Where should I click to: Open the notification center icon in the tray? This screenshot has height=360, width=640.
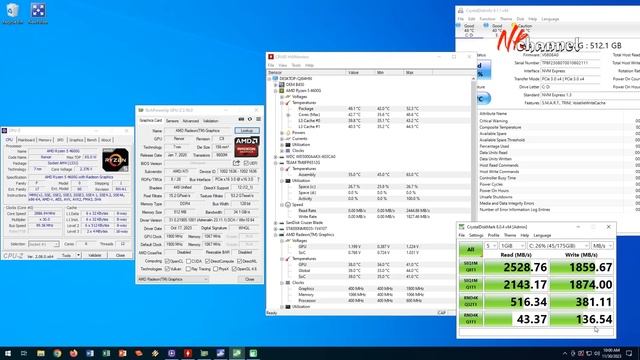(x=629, y=353)
